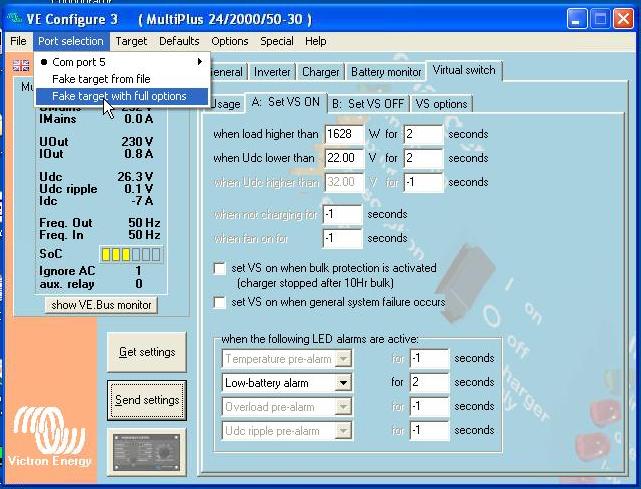Open the File menu

coord(18,41)
